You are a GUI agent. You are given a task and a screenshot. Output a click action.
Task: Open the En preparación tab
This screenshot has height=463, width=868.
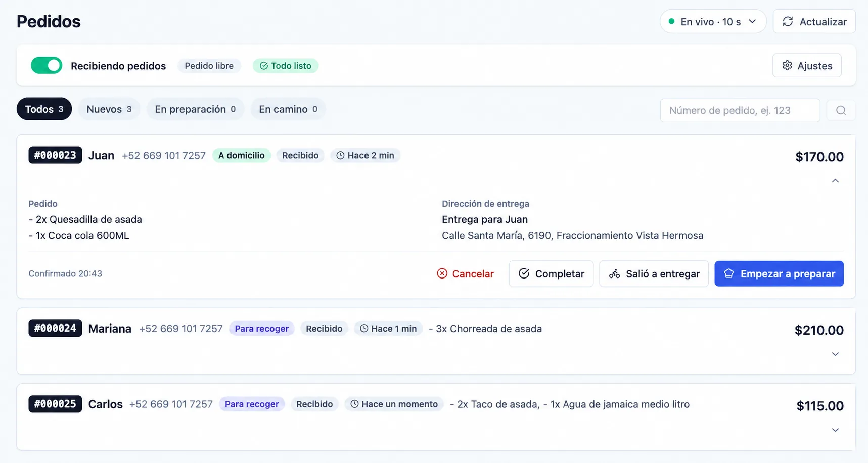(195, 109)
